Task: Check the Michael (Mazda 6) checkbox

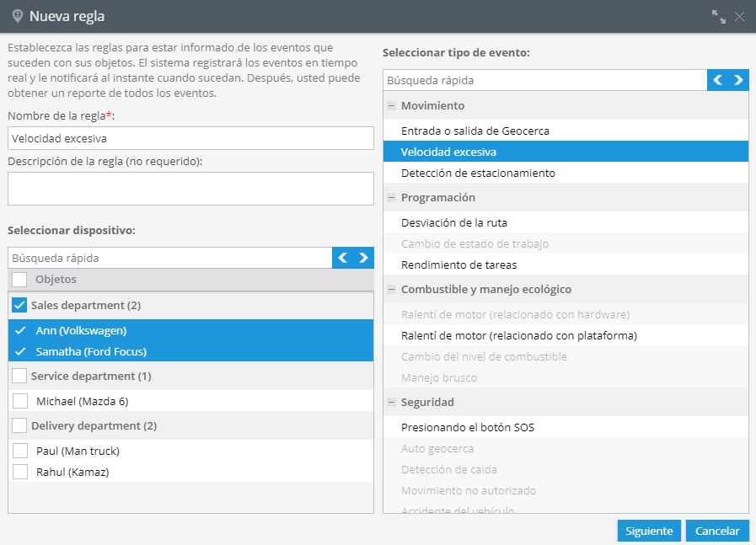Action: click(x=20, y=401)
